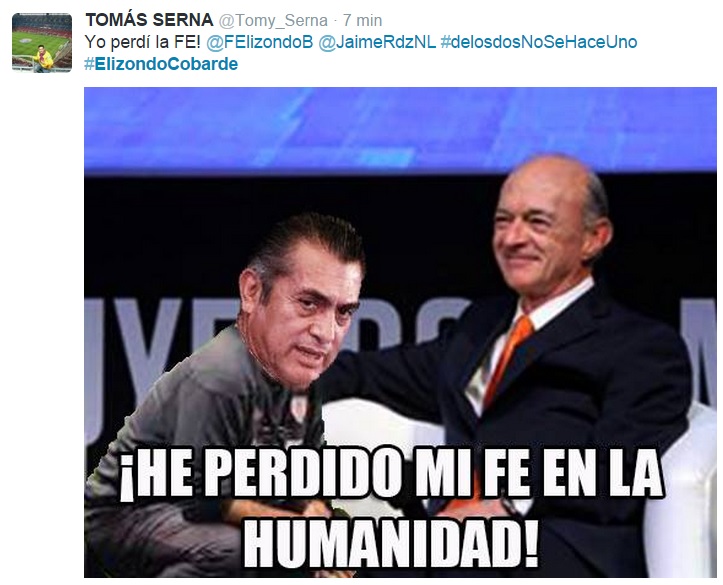Open the tweet's 7 min timestamp
This screenshot has height=585, width=723.
pyautogui.click(x=362, y=21)
